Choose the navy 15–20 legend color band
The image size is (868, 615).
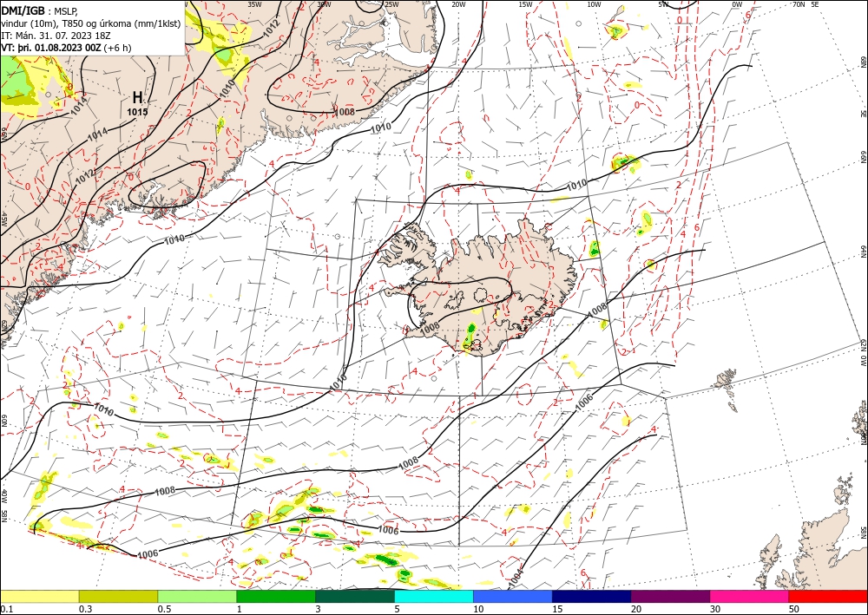click(x=592, y=596)
